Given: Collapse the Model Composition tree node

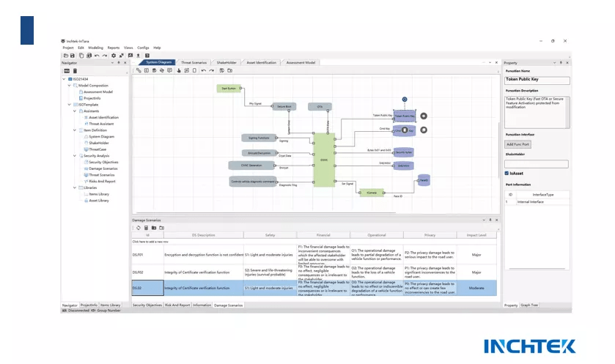Looking at the screenshot, I should (x=70, y=86).
